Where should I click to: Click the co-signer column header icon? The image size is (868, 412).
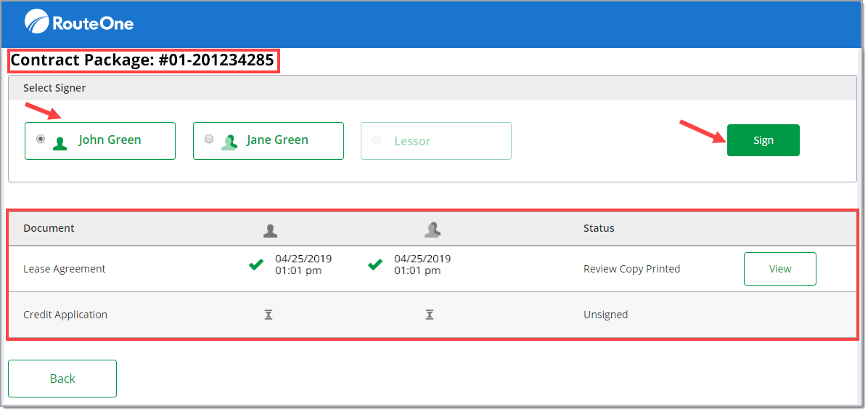click(433, 230)
